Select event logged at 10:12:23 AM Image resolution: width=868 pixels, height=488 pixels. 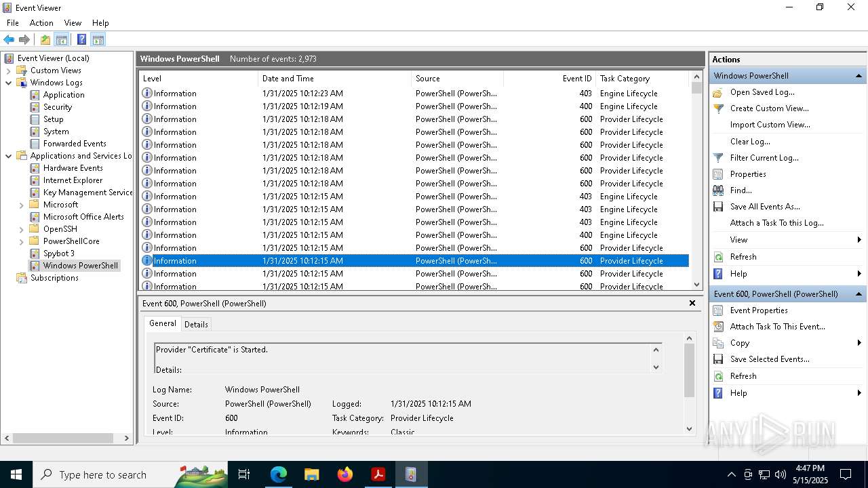[x=414, y=94]
